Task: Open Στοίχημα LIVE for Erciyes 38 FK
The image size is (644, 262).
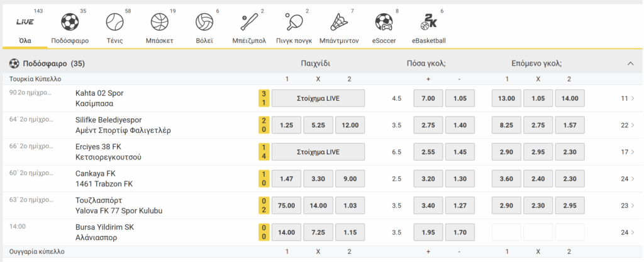Action: point(318,152)
